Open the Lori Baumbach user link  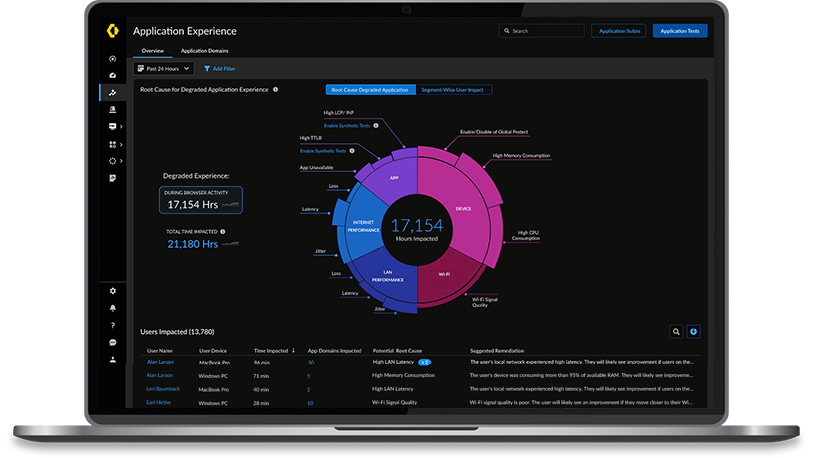click(162, 389)
